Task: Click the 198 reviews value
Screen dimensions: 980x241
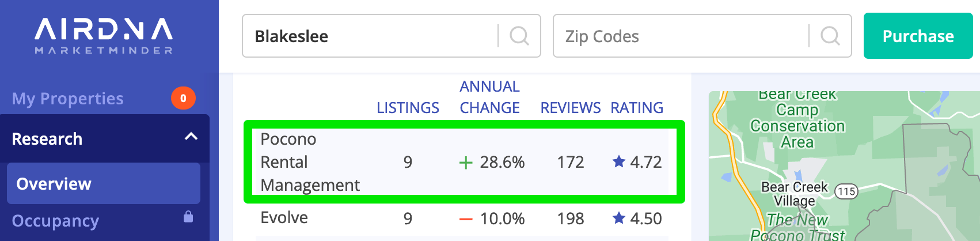Action: (571, 219)
